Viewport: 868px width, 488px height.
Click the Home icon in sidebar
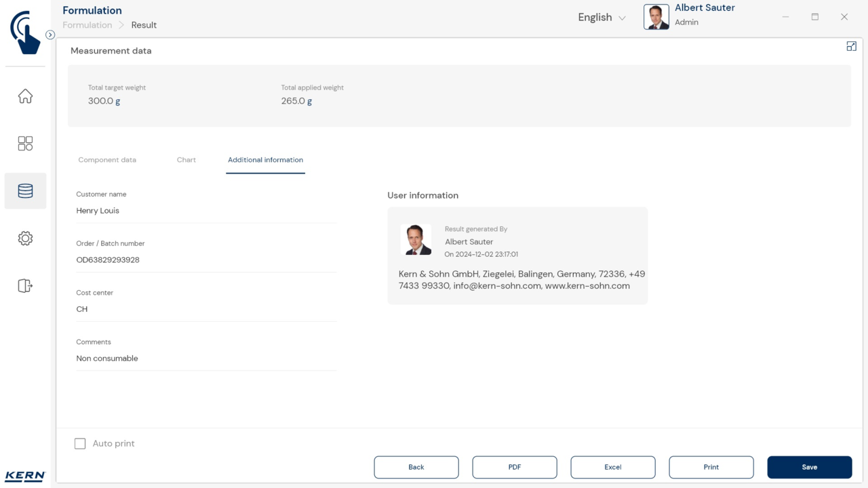[x=25, y=96]
